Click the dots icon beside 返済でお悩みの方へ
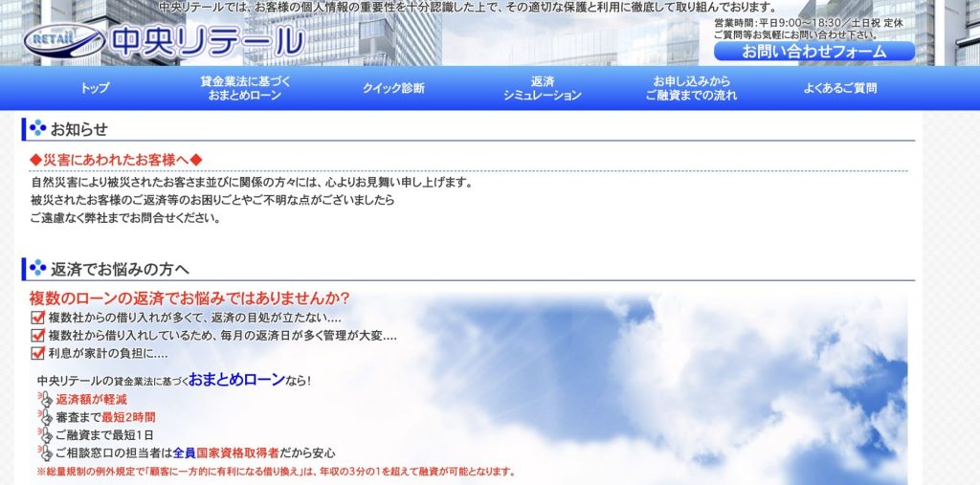The width and height of the screenshot is (980, 485). point(37,268)
